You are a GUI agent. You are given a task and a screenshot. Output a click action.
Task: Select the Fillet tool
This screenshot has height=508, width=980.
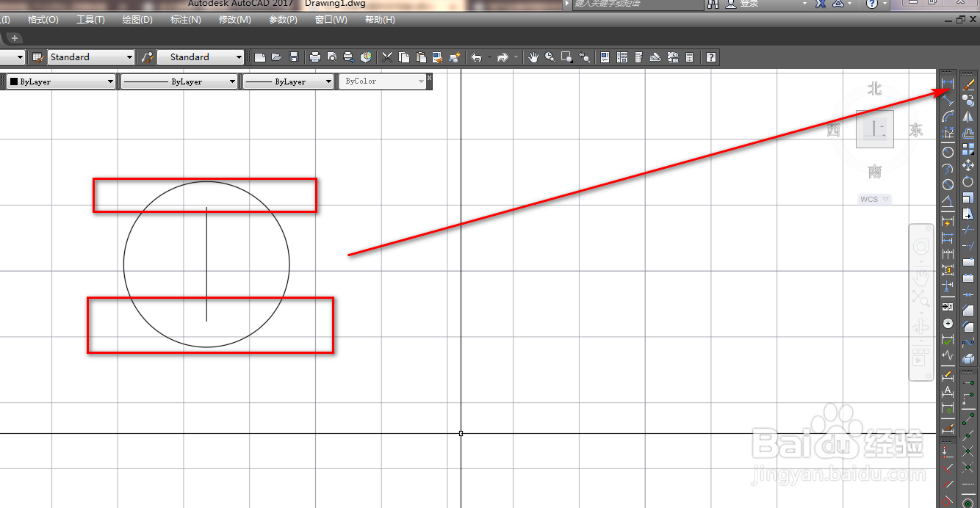click(x=968, y=327)
